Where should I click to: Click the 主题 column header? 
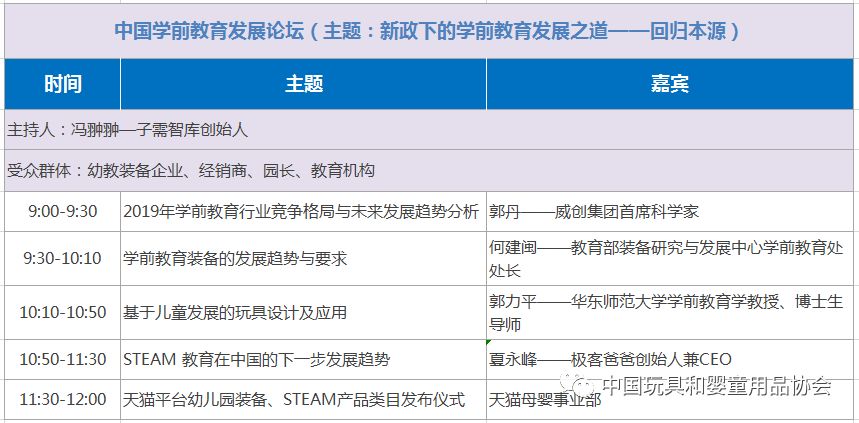point(303,84)
